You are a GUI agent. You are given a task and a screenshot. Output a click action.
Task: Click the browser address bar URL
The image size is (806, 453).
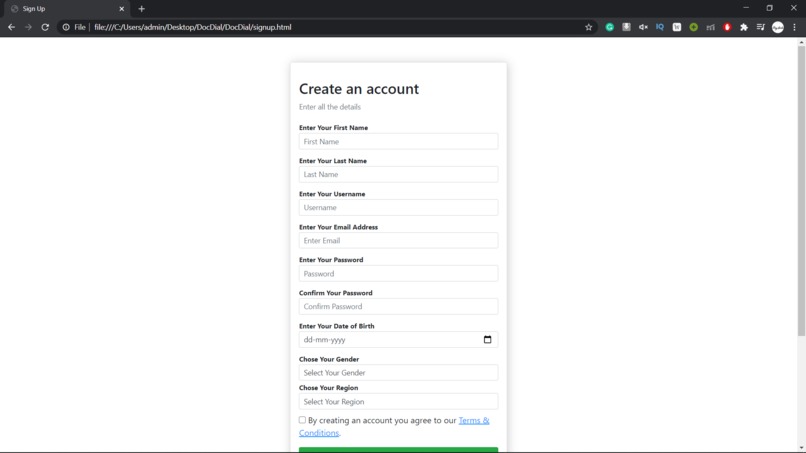tap(193, 27)
